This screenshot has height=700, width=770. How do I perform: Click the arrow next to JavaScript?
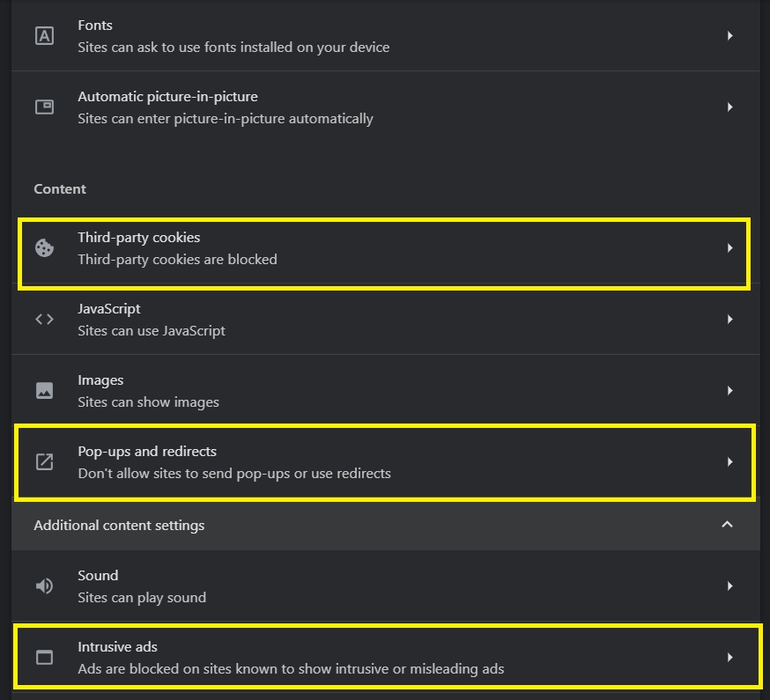point(729,320)
